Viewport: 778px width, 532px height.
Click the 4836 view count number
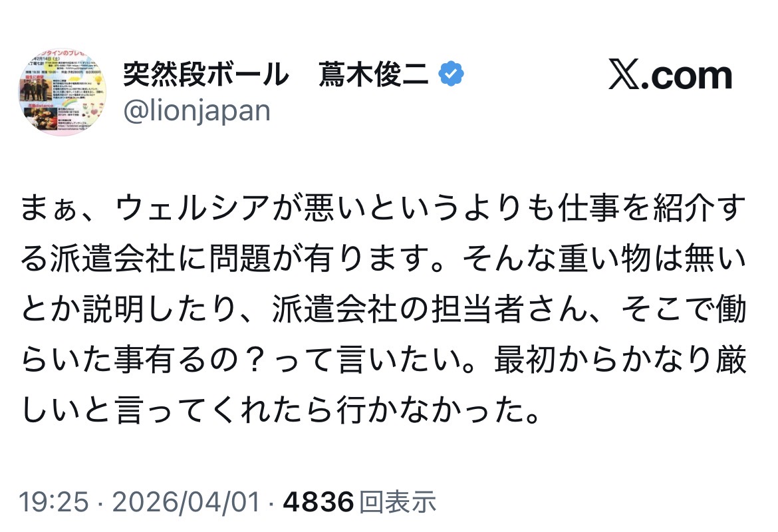pyautogui.click(x=318, y=502)
